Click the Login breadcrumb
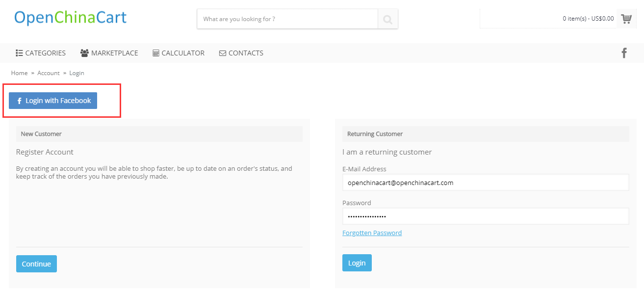 pyautogui.click(x=77, y=73)
